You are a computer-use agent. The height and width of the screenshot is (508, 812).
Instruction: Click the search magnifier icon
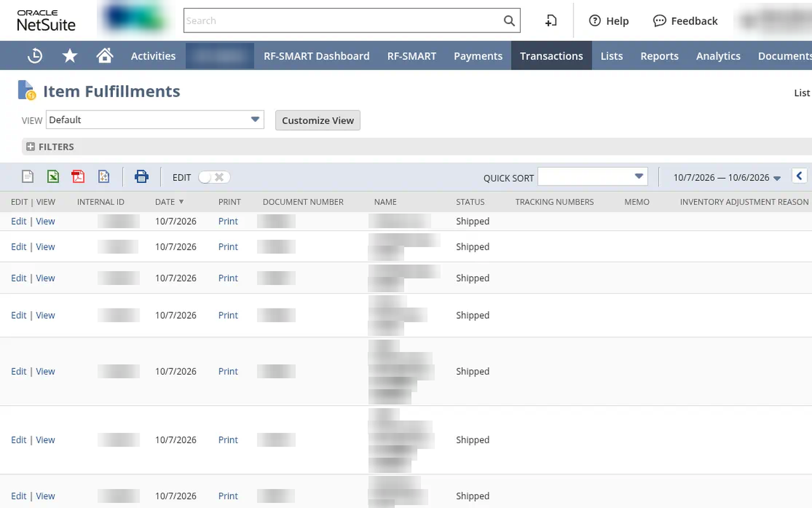tap(509, 20)
